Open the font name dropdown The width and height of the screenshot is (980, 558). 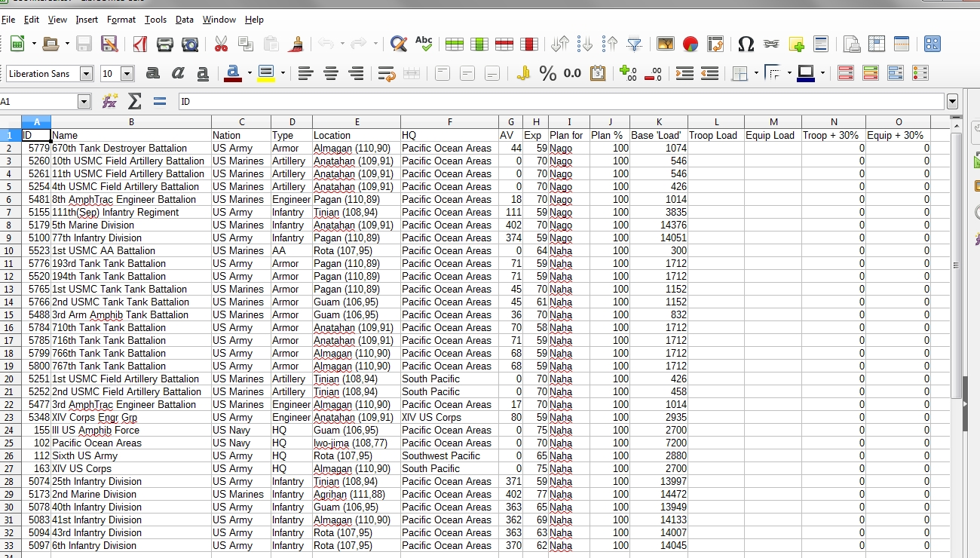pyautogui.click(x=83, y=72)
